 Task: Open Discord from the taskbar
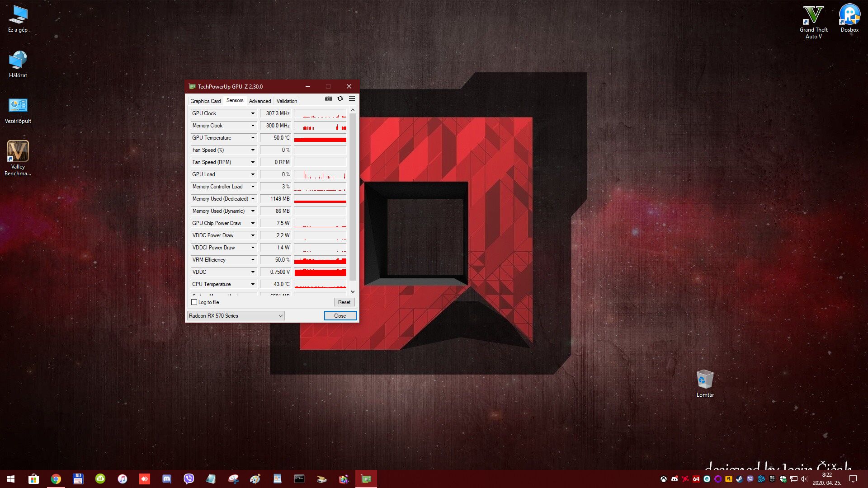click(167, 479)
